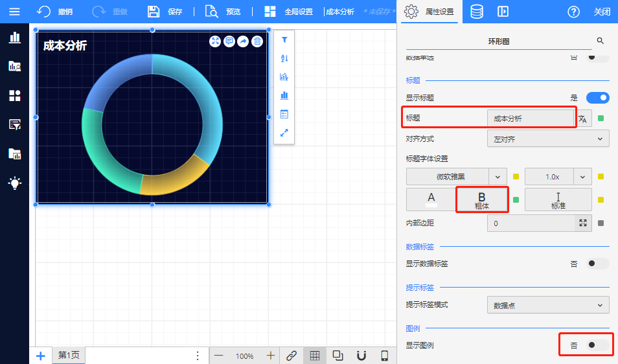Click the mobile preview phone icon
Viewport: 618px width, 364px height.
tap(384, 356)
